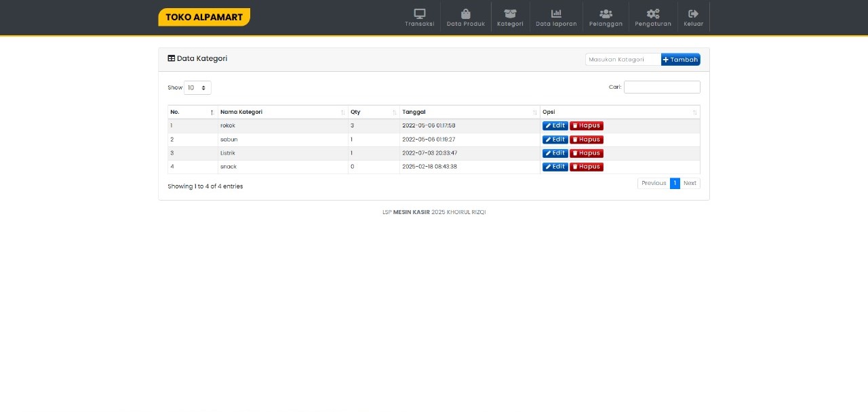This screenshot has width=868, height=412.
Task: Open the Show entries dropdown
Action: tap(197, 87)
